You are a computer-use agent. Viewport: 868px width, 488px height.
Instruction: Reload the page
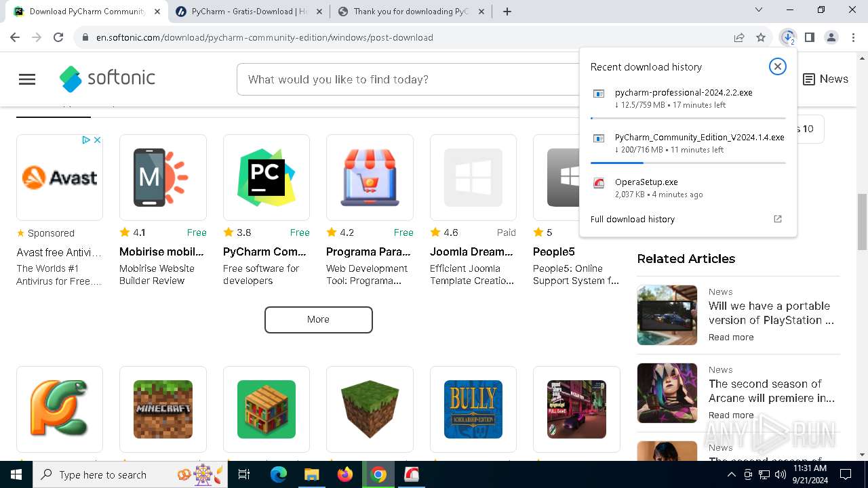pyautogui.click(x=58, y=37)
